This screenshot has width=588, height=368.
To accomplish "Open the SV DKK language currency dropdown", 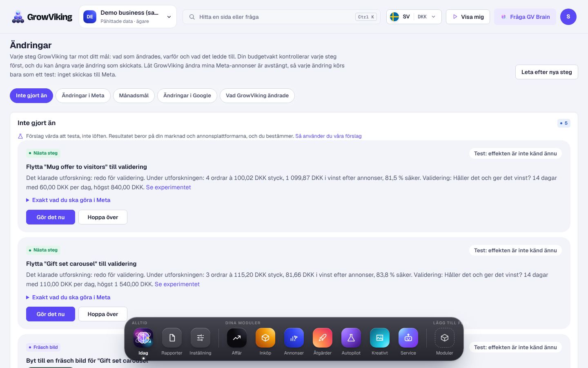I will [414, 17].
